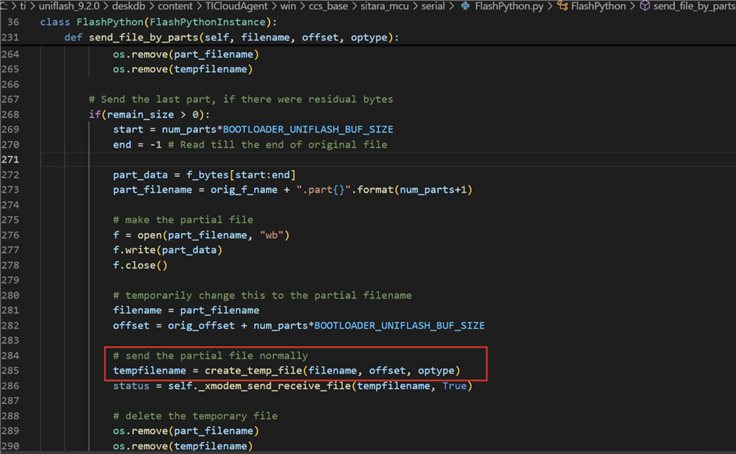Screen dimensions: 736x454
Task: Click the FlashPython class symbol icon in breadcrumb
Action: 562,6
